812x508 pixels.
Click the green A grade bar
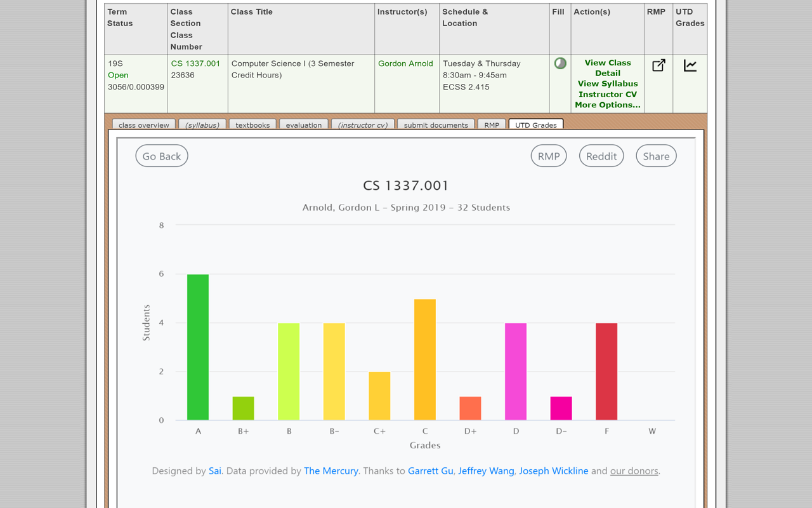click(198, 347)
